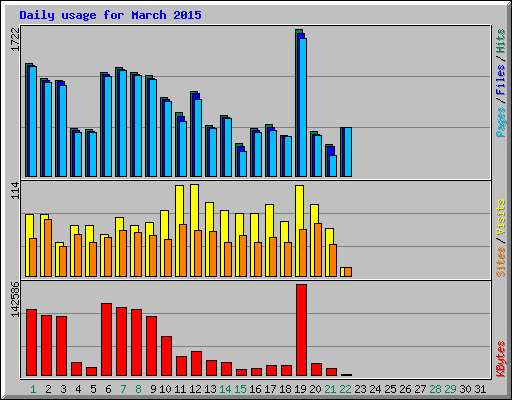
Task: Select the red KBytes bar for day 6
Action: 106,339
